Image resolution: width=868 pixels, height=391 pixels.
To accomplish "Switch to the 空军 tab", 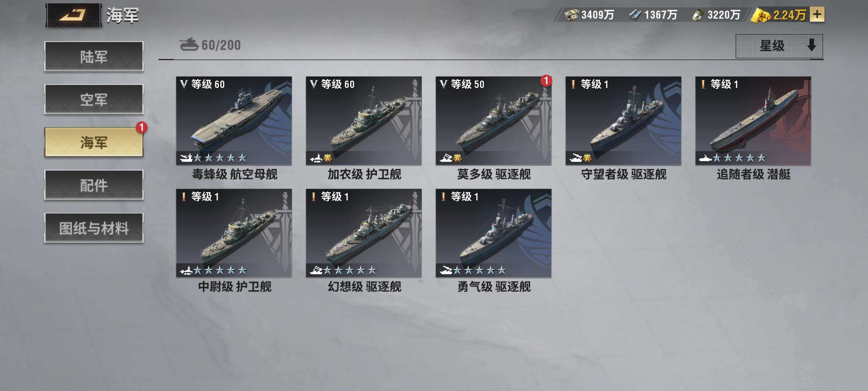I will (94, 99).
